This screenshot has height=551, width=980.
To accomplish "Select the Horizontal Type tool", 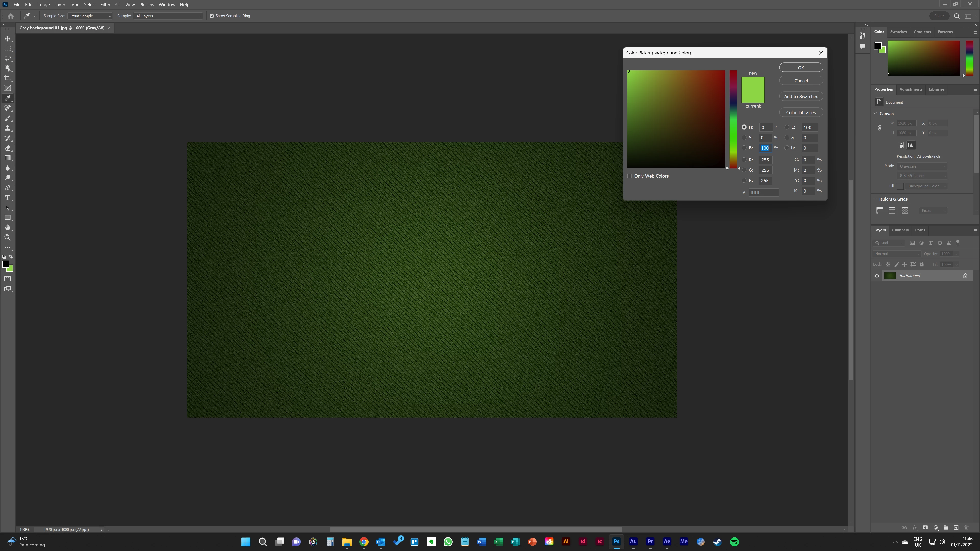I will 8,198.
